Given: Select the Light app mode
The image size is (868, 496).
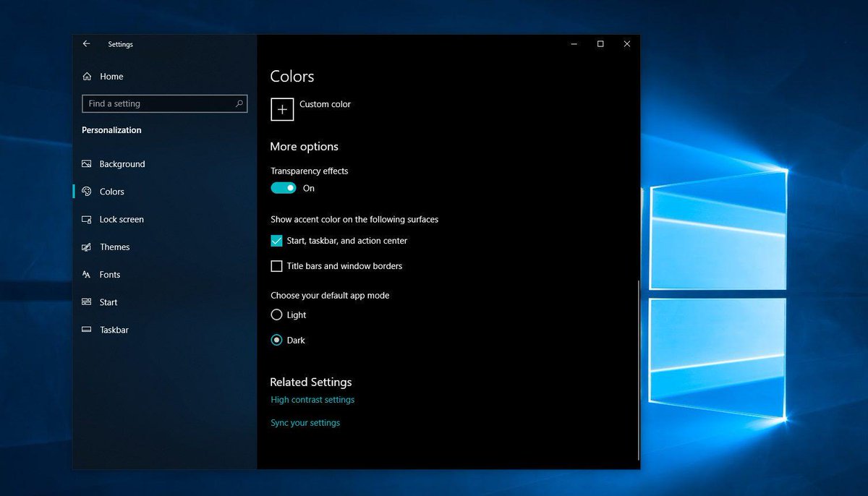Looking at the screenshot, I should (x=276, y=315).
